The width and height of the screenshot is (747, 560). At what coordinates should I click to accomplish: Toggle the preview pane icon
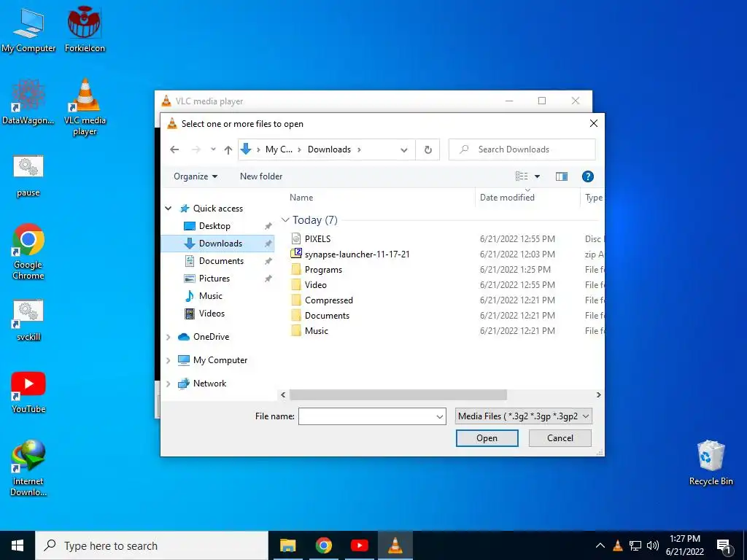(x=562, y=176)
